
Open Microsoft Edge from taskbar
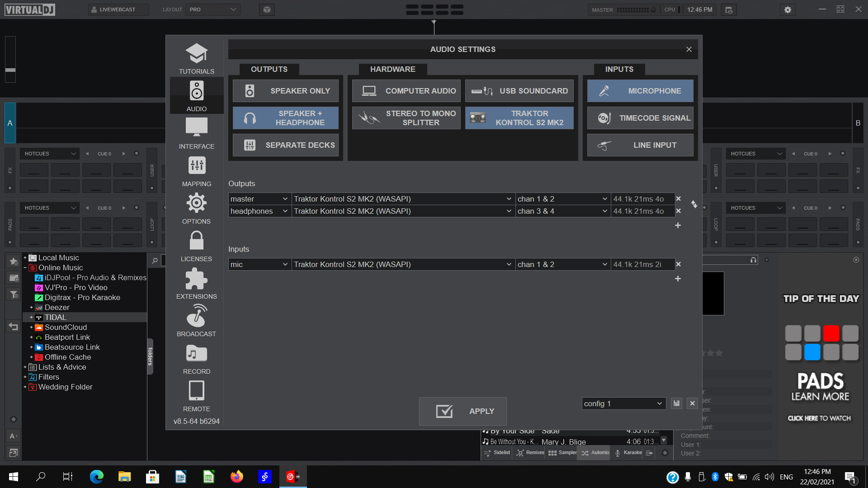coord(96,477)
